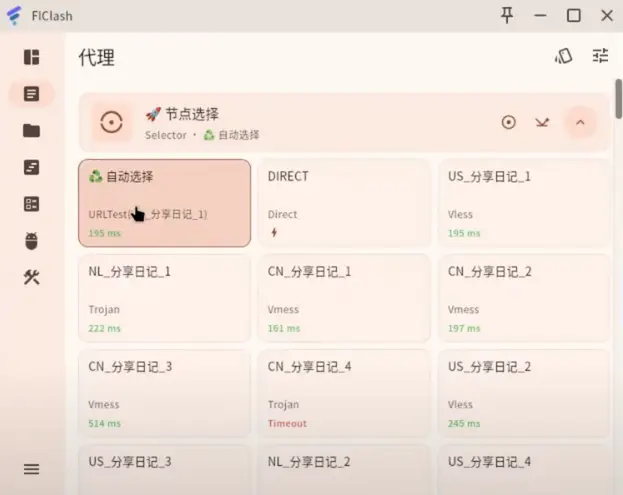Image resolution: width=623 pixels, height=495 pixels.
Task: Open the profiles folder sidebar icon
Action: click(x=31, y=130)
